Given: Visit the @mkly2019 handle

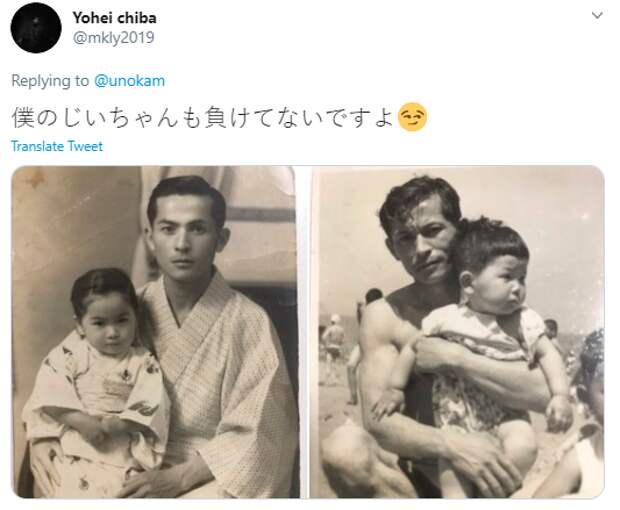Looking at the screenshot, I should tap(113, 38).
